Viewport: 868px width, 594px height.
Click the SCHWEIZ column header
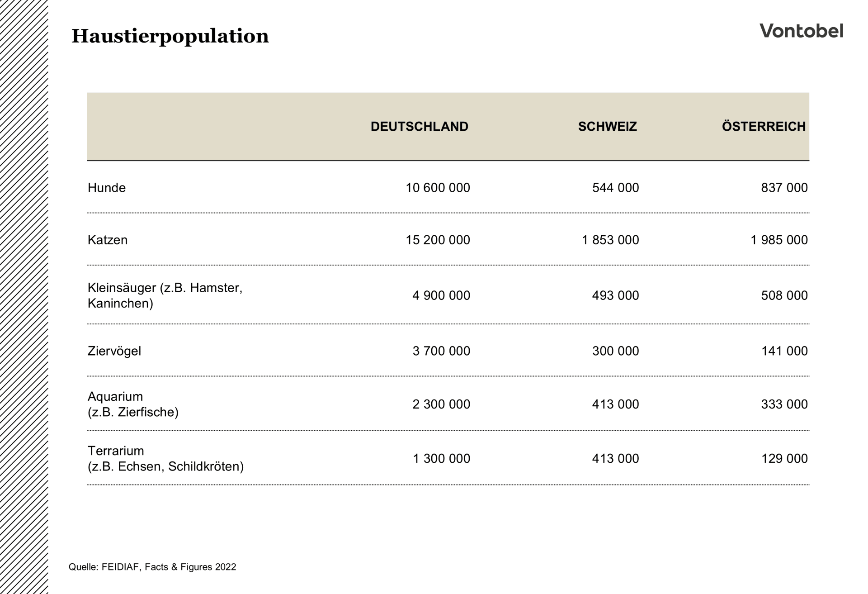pyautogui.click(x=607, y=126)
